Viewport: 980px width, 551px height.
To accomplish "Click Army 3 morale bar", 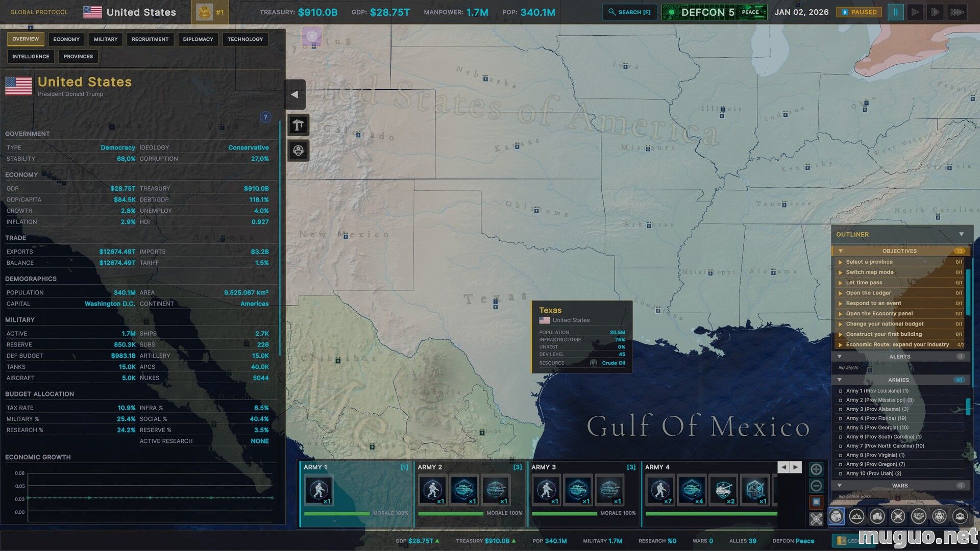I will (x=565, y=513).
